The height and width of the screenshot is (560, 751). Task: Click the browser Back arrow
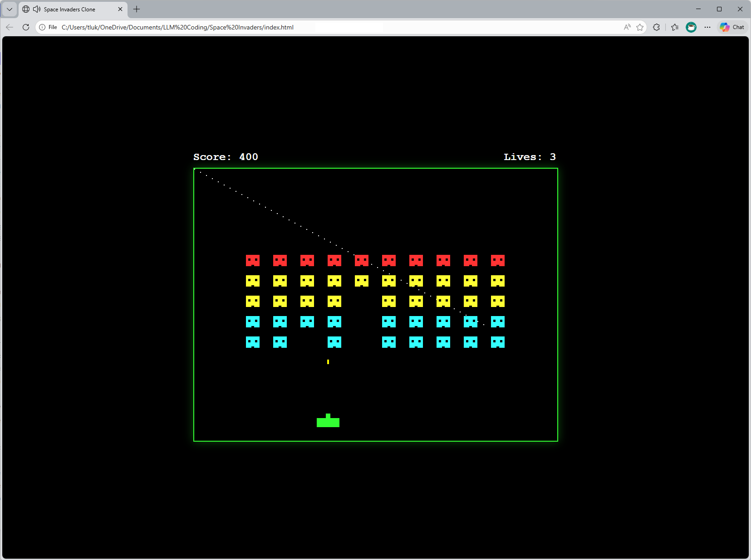point(10,27)
